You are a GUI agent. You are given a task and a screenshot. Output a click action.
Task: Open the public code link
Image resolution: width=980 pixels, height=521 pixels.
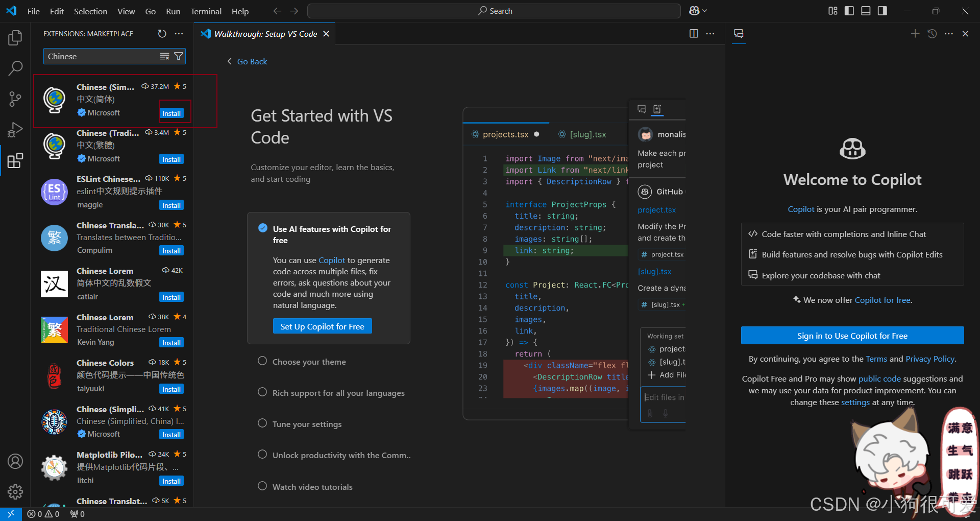point(879,379)
